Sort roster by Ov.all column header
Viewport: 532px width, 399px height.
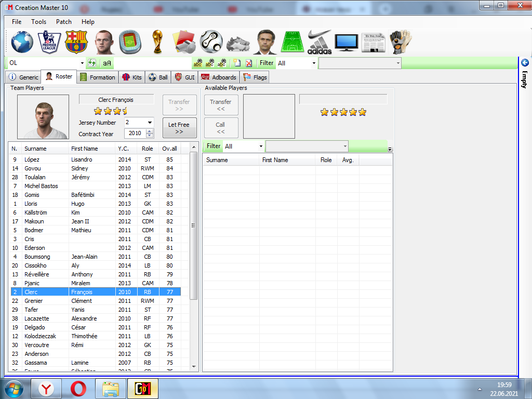[169, 149]
